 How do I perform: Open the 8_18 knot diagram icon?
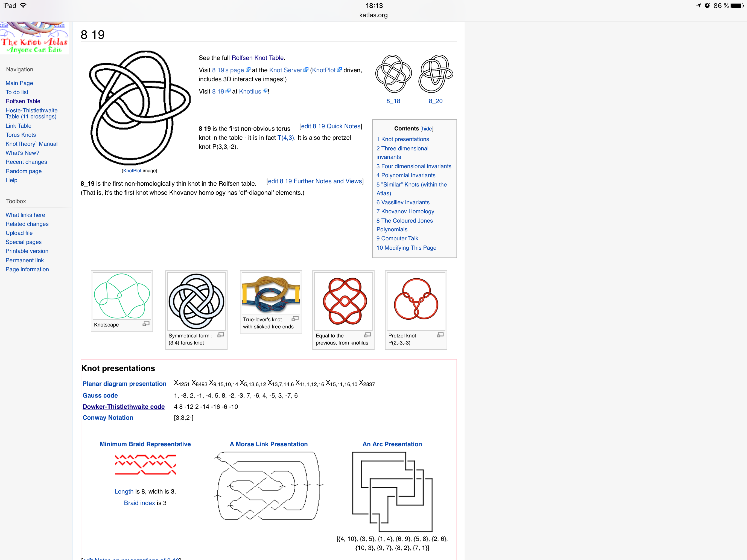click(393, 74)
